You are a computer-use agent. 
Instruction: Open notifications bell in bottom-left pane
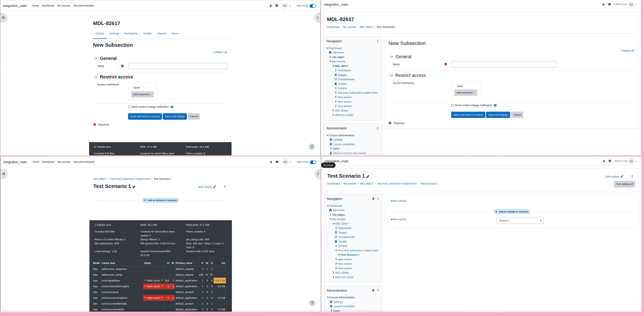271,162
